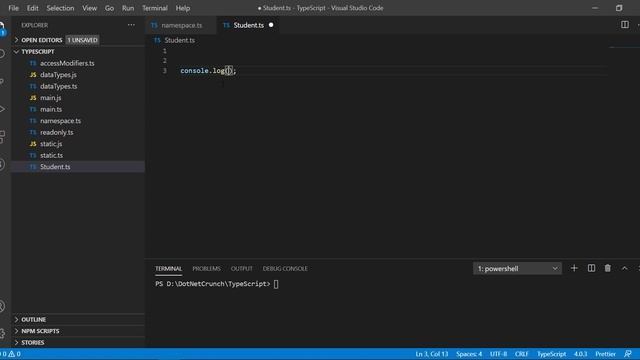Kill terminal with trash icon
The image size is (640, 360).
(x=608, y=268)
